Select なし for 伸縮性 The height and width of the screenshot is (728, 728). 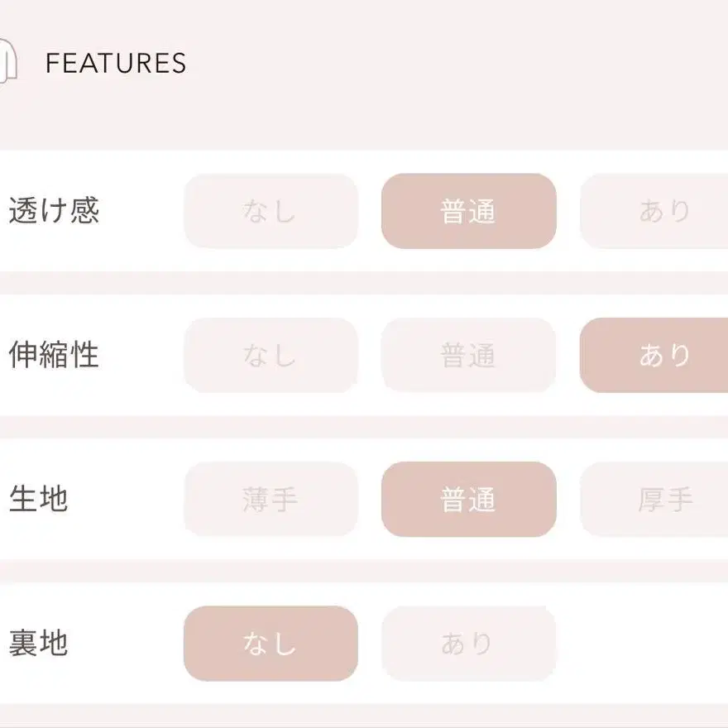(x=271, y=355)
